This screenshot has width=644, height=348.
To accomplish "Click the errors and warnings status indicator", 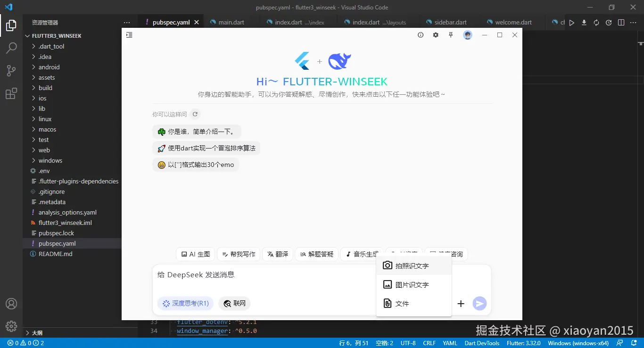I will 25,343.
